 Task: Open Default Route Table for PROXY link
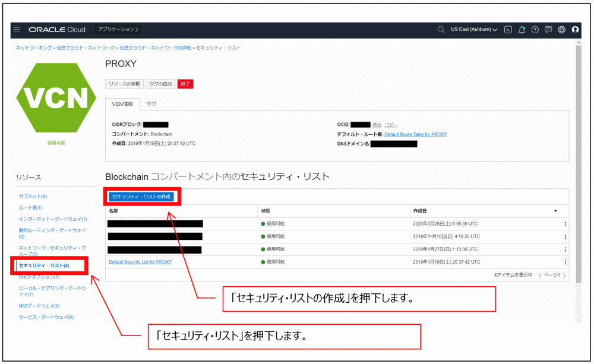[416, 134]
